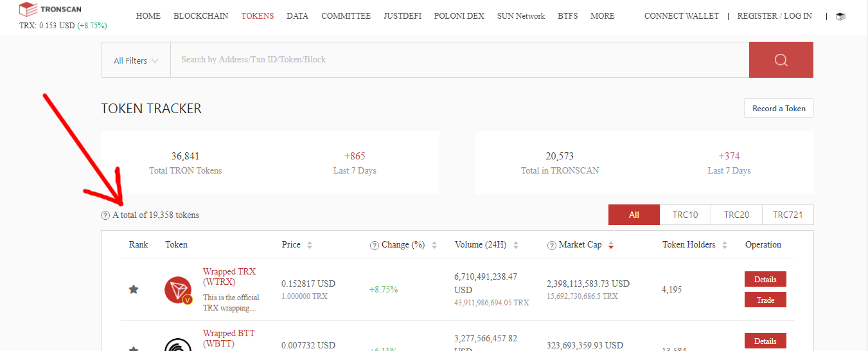Image resolution: width=868 pixels, height=351 pixels.
Task: Star the Wrapped TRX token as favorite
Action: coord(134,289)
